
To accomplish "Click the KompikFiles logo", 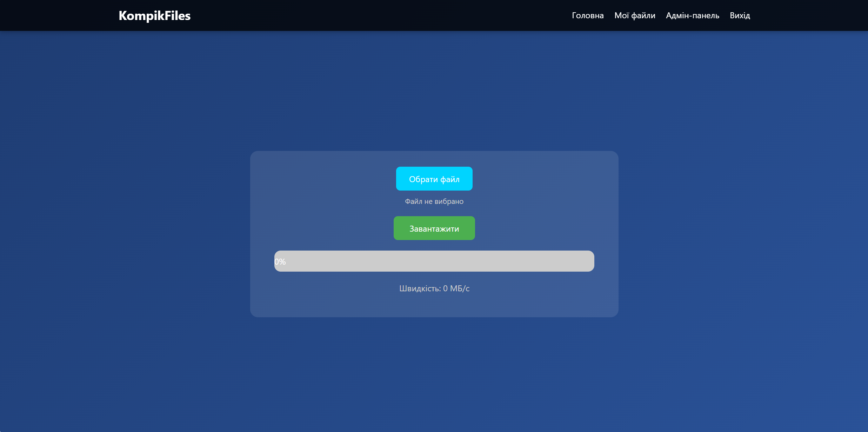I will (x=154, y=15).
